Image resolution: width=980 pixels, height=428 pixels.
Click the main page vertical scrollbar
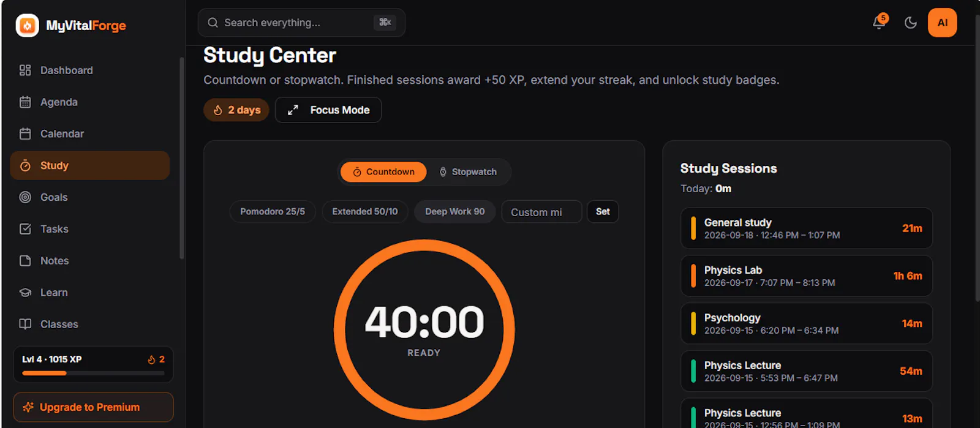point(977,158)
